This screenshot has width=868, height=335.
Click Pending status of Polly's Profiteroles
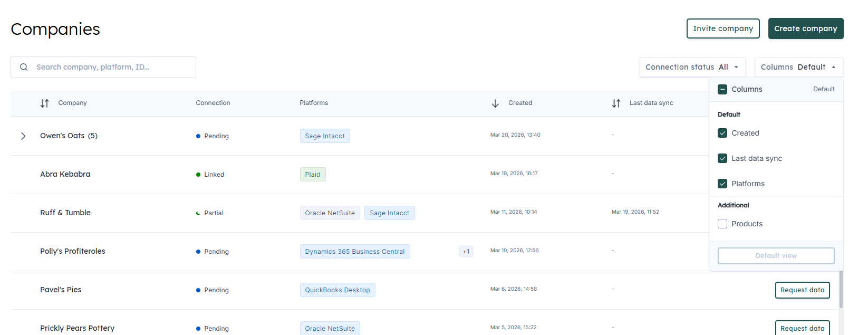tap(213, 252)
